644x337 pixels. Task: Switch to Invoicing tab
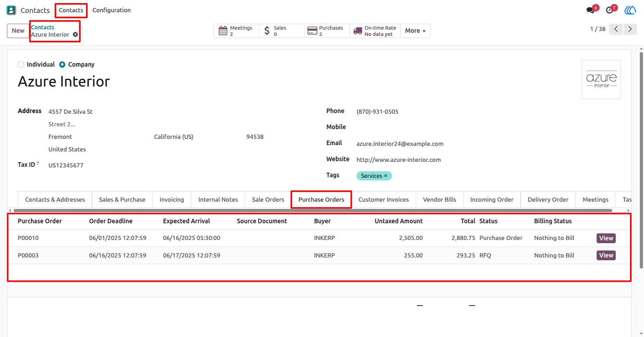point(172,200)
